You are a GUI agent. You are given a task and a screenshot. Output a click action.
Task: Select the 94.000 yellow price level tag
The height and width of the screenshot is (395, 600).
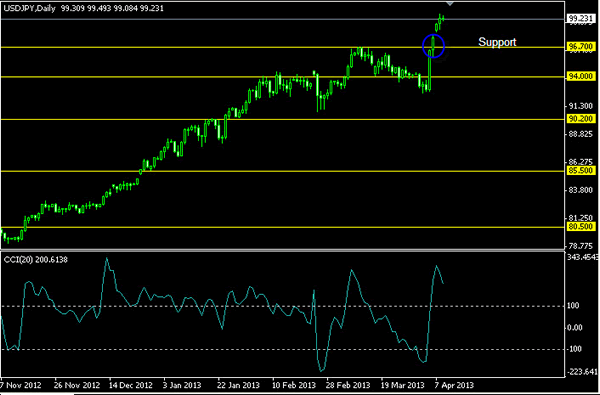[581, 77]
